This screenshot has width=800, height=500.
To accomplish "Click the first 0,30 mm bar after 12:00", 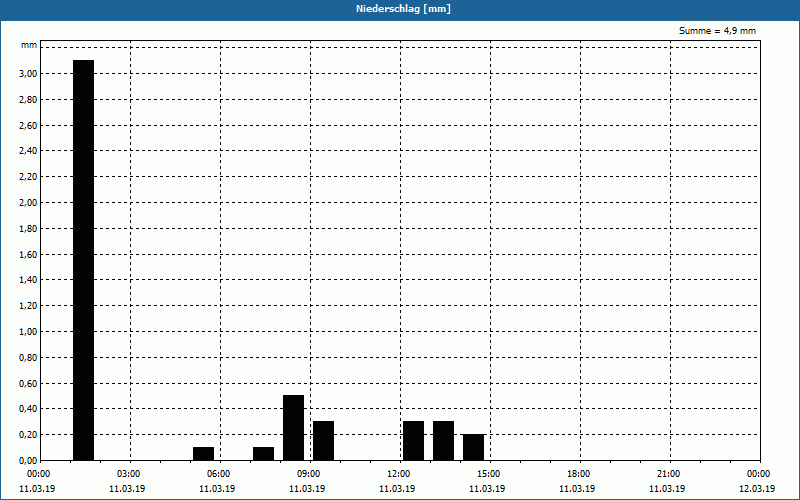I will 413,441.
